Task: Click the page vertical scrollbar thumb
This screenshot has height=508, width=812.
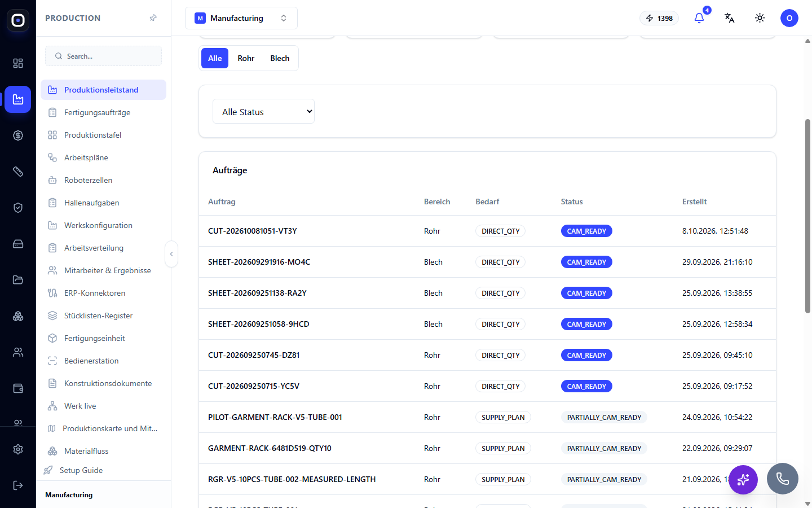Action: (x=807, y=216)
